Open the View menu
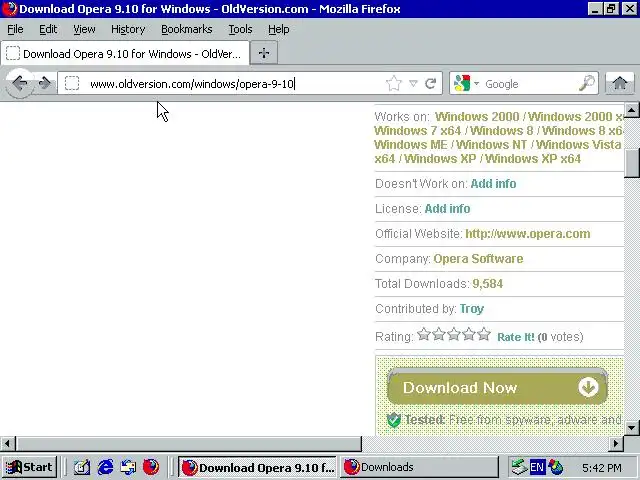 [84, 29]
